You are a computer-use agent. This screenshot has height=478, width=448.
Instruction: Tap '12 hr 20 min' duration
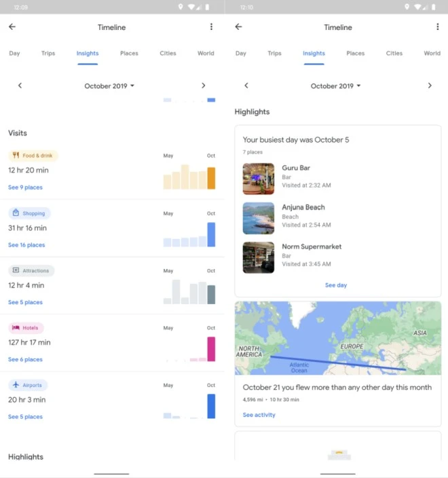29,170
